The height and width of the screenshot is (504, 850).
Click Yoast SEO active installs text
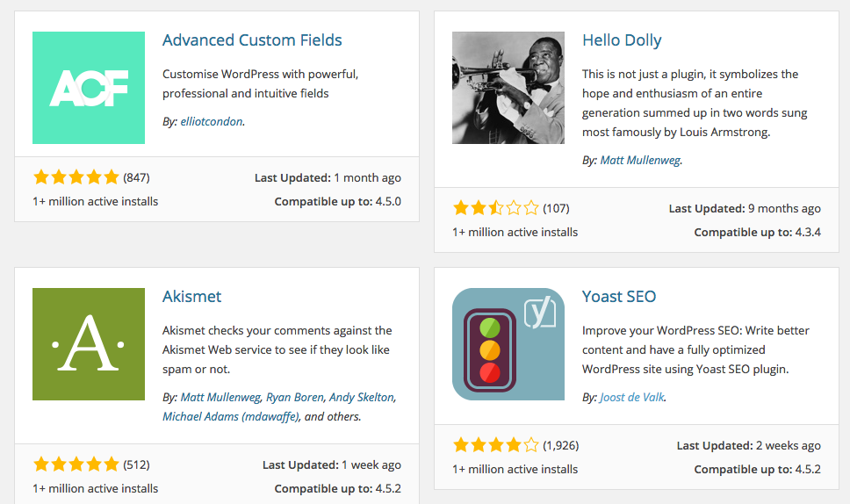(515, 469)
